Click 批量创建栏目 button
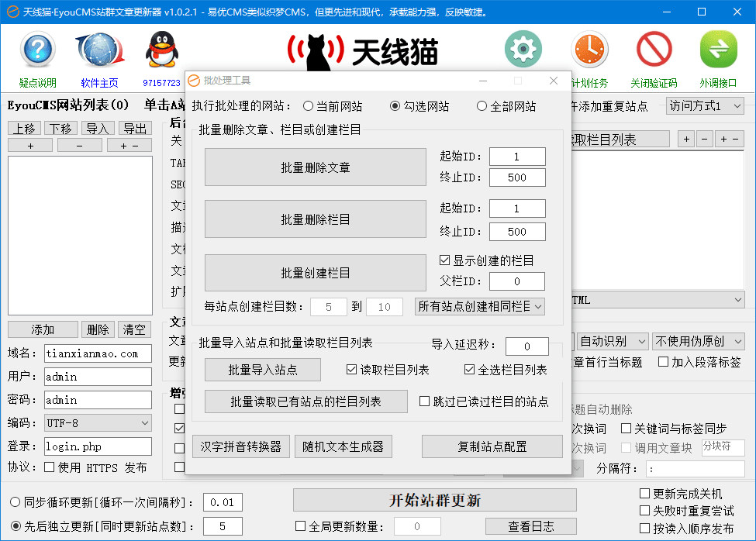 [x=316, y=273]
